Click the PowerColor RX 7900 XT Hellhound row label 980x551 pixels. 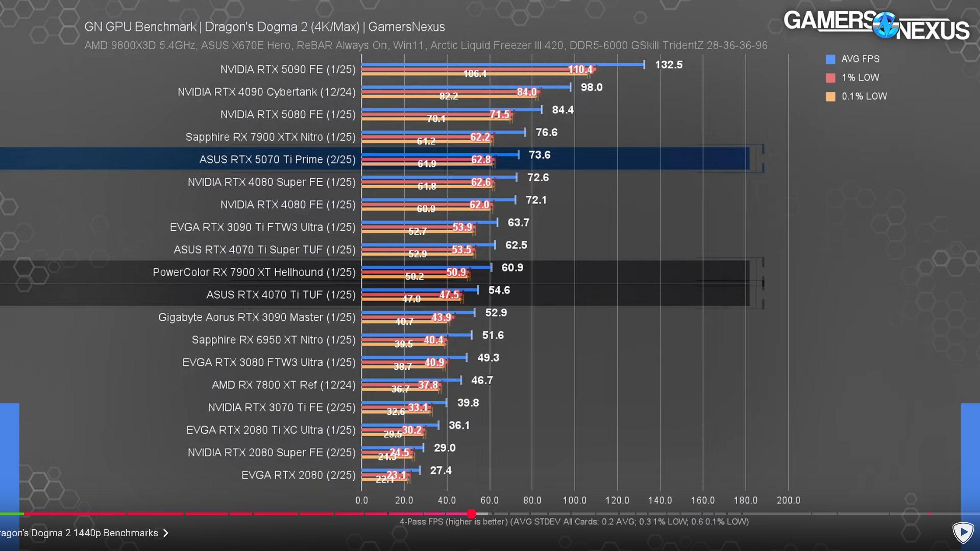click(x=254, y=272)
